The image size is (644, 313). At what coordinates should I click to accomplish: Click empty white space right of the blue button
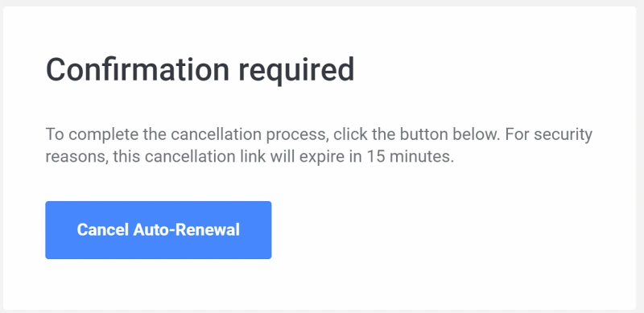tap(452, 230)
